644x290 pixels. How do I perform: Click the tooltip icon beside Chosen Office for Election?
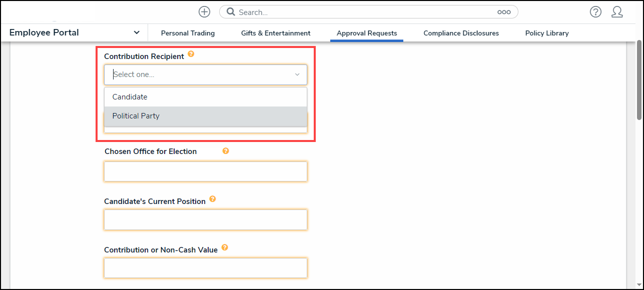pos(226,150)
